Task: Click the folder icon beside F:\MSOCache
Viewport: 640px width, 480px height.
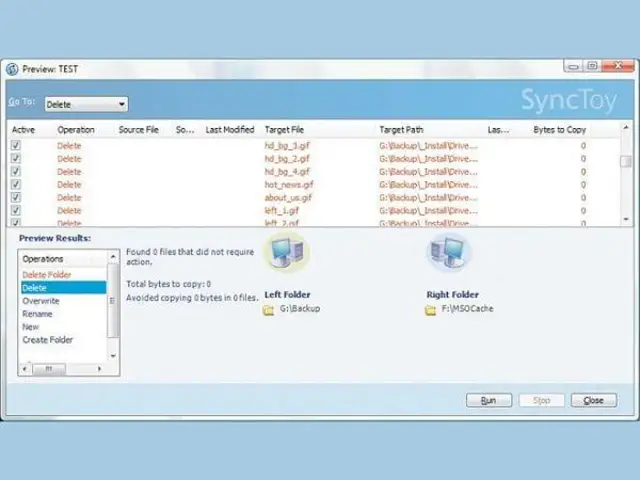Action: coord(430,310)
